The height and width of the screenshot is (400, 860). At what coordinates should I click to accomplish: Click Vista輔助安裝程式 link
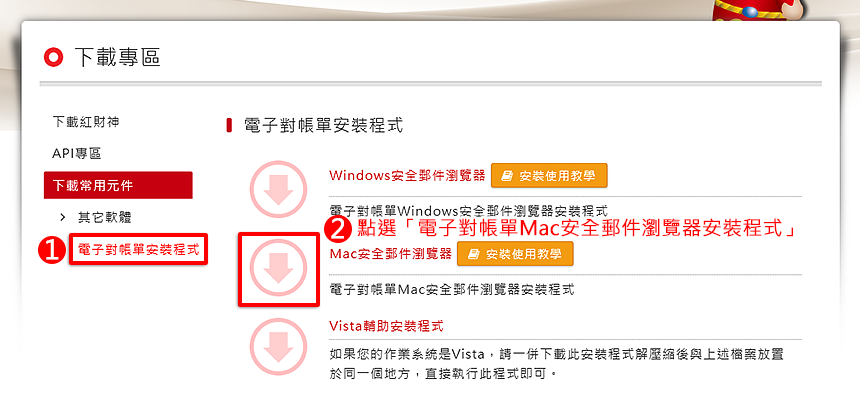[386, 326]
